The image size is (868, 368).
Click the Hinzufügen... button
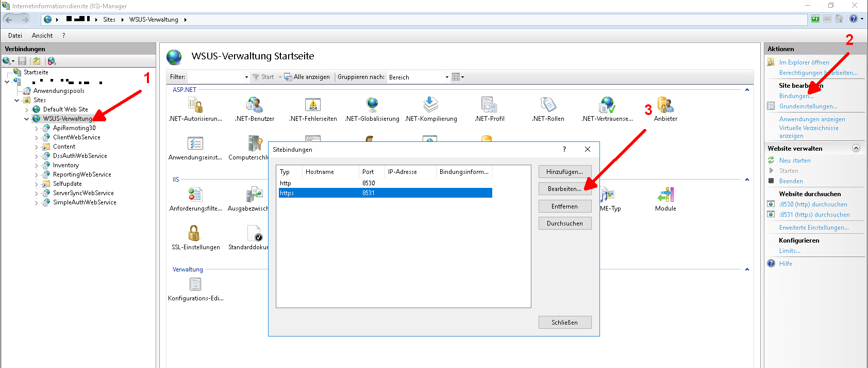564,172
